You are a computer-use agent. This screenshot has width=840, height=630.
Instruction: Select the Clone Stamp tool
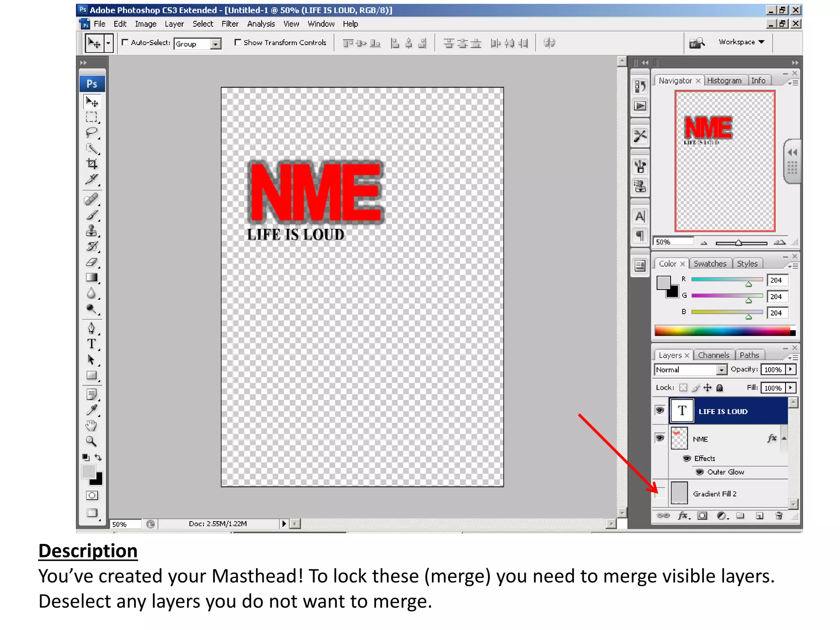(91, 231)
